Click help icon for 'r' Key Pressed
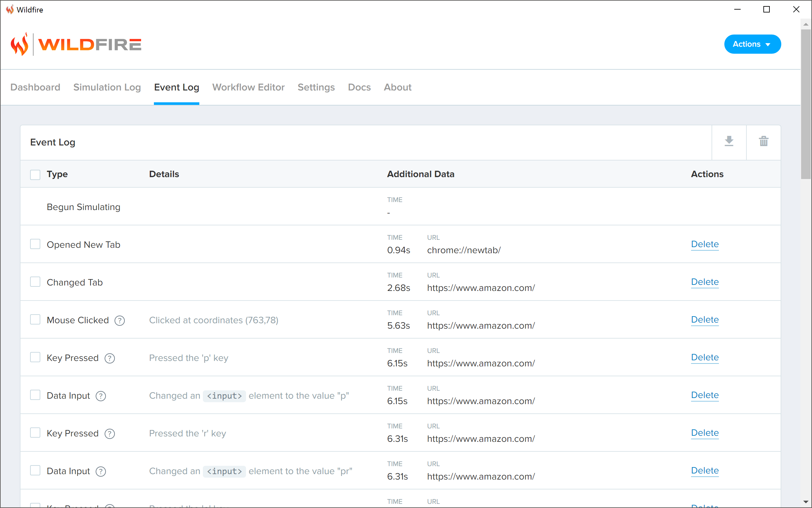The image size is (812, 508). tap(110, 434)
